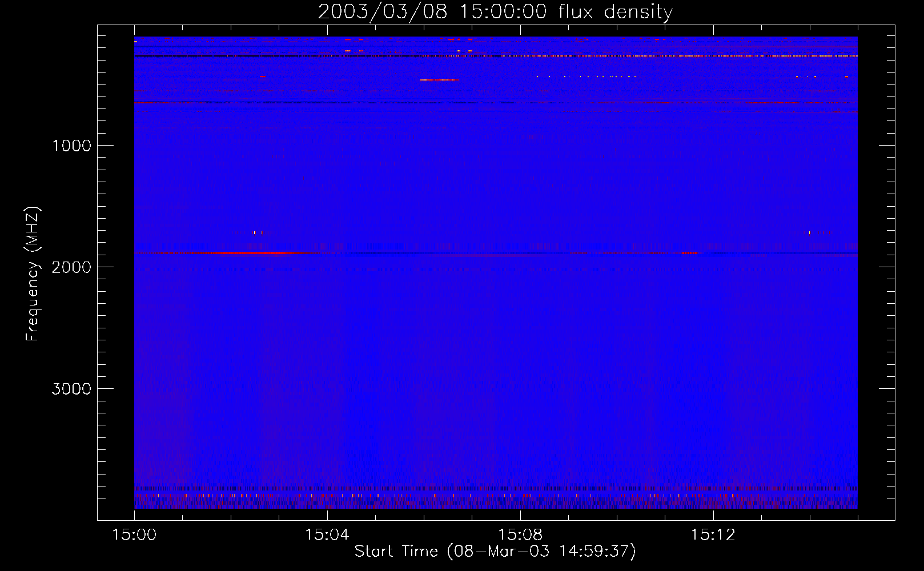Click the "Start Time (08-Mar-03 14:59:37)" label
The width and height of the screenshot is (924, 571).
tap(495, 552)
